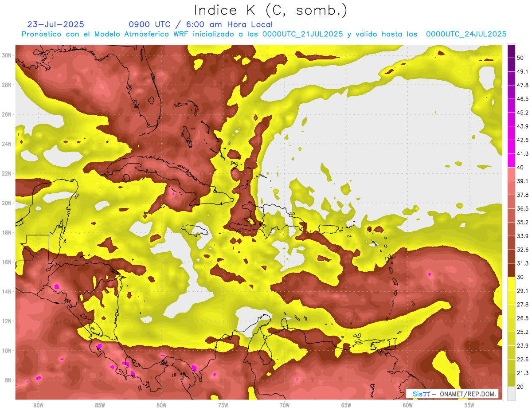Image resolution: width=532 pixels, height=411 pixels.
Task: Click the colorbar value "30"
Action: 520,277
